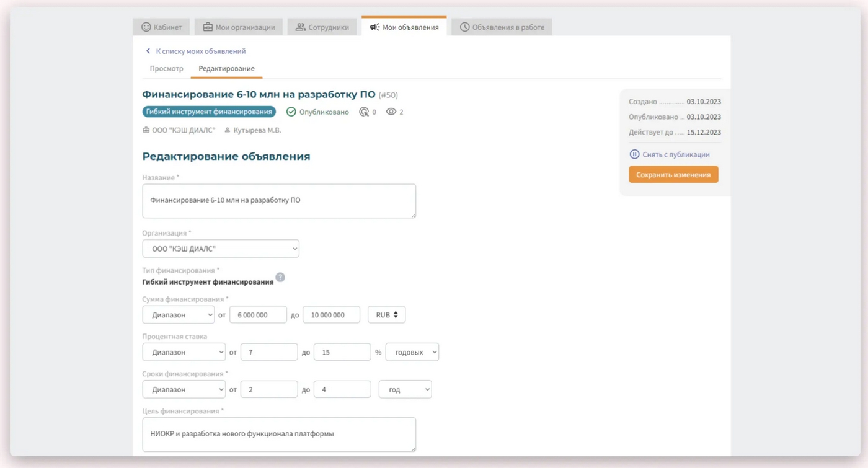
Task: Click the help question mark icon
Action: pos(280,277)
